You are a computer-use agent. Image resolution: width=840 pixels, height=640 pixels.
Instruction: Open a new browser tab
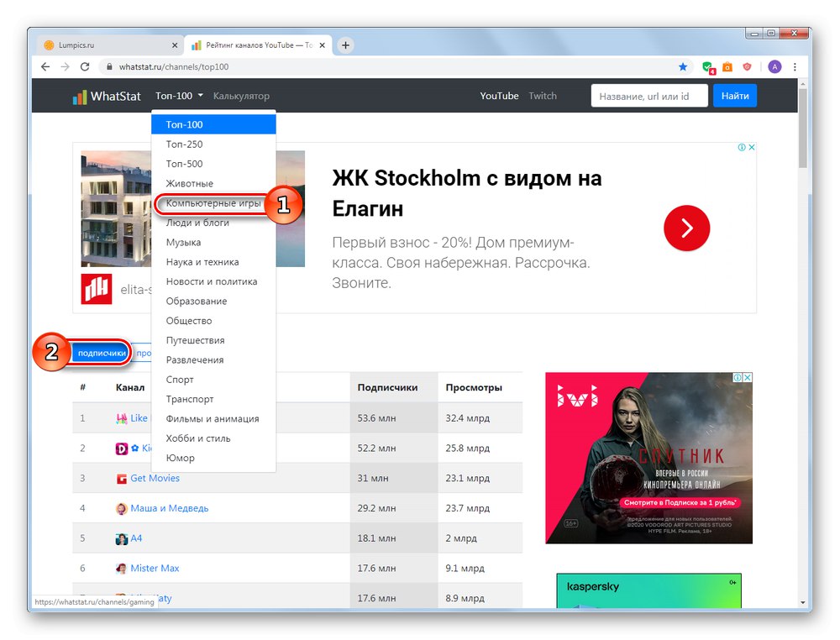click(x=345, y=45)
